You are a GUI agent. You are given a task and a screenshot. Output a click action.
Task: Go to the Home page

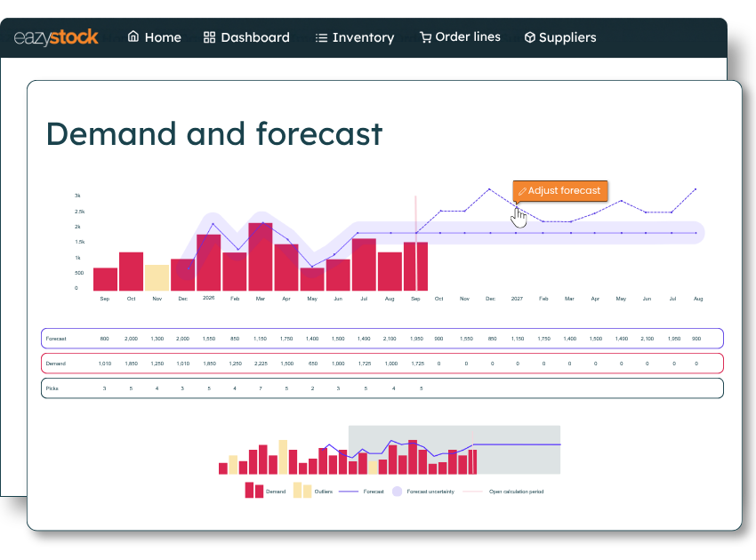tap(154, 37)
